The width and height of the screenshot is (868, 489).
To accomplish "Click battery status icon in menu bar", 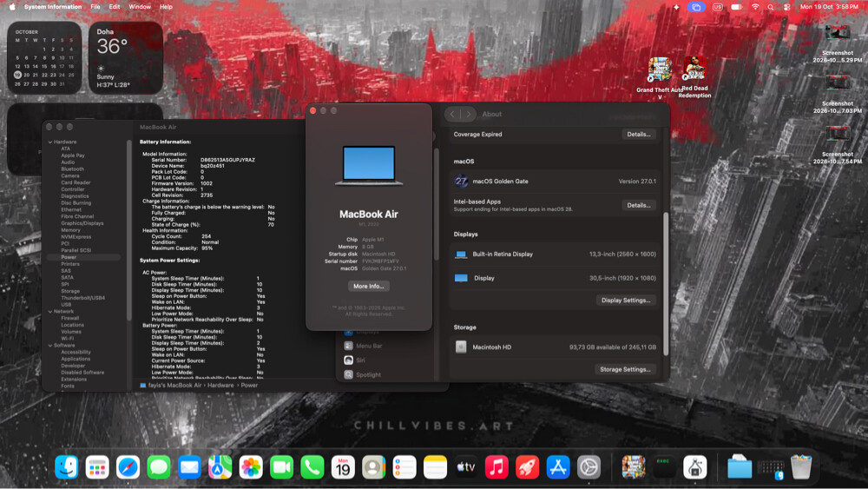I will click(736, 7).
